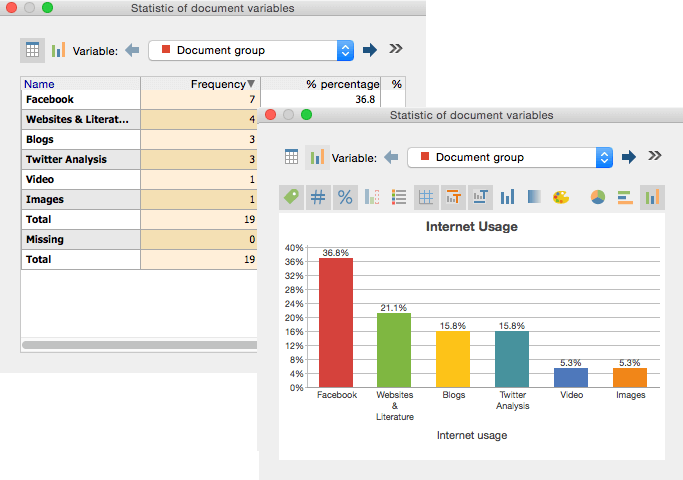Go to next variable in front window
The image size is (683, 480).
pyautogui.click(x=629, y=157)
